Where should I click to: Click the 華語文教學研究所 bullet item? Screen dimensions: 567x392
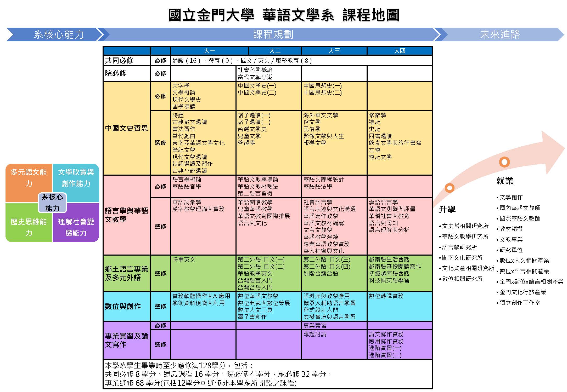click(x=464, y=237)
